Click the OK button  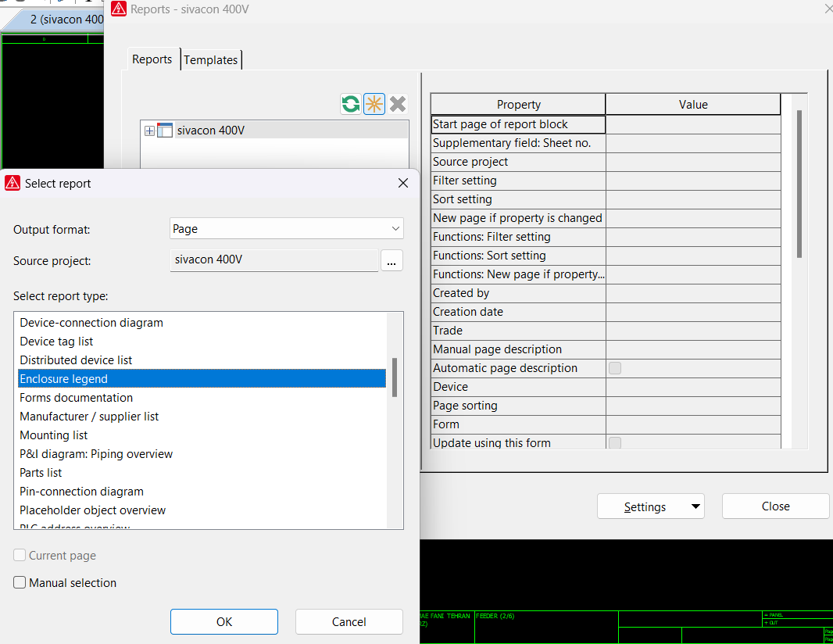[224, 621]
